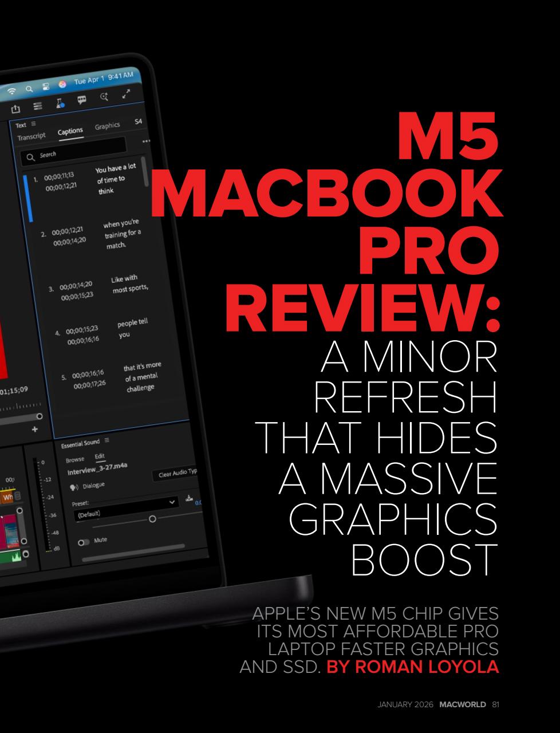This screenshot has width=560, height=733.
Task: Click the save-preset icon beside the Preset field
Action: pos(189,498)
